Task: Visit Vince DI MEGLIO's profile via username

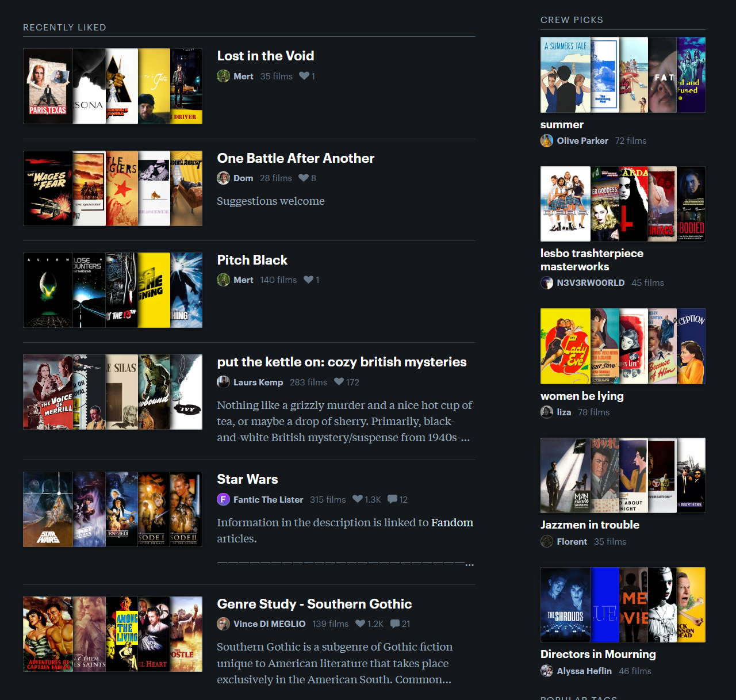Action: click(x=269, y=624)
